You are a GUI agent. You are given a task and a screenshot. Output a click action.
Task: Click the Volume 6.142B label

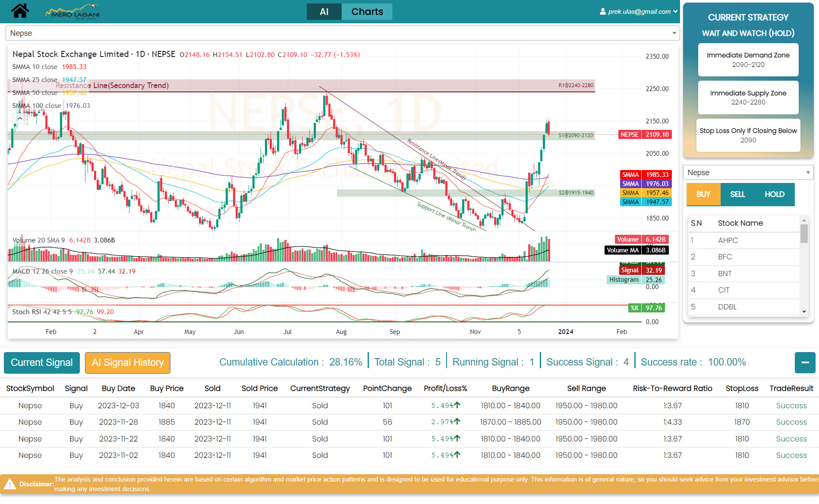(642, 239)
